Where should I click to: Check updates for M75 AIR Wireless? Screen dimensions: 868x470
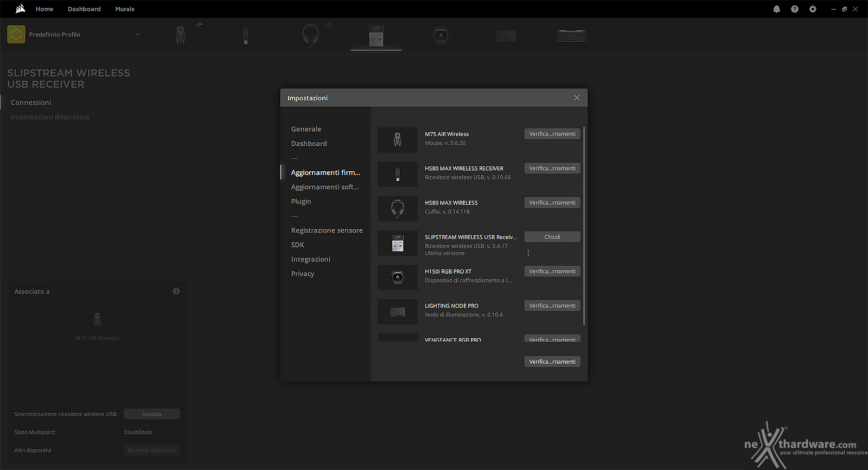pos(552,134)
